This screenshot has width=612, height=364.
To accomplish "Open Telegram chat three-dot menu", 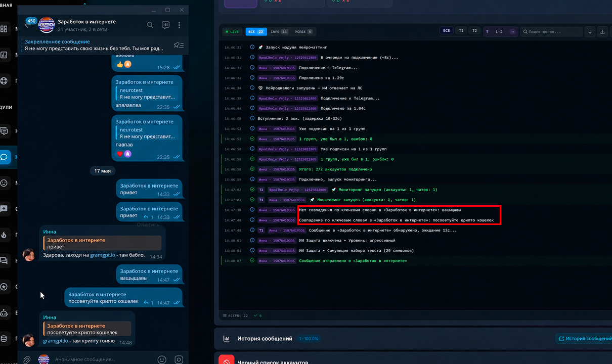I will [179, 25].
